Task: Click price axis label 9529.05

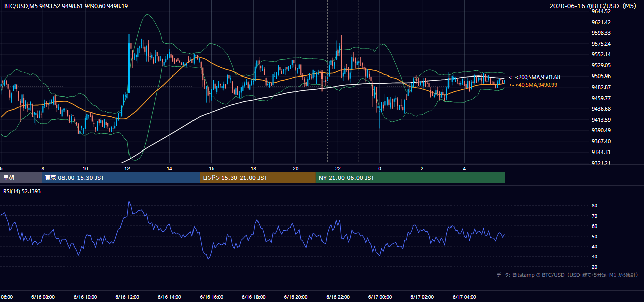Action: pos(601,65)
